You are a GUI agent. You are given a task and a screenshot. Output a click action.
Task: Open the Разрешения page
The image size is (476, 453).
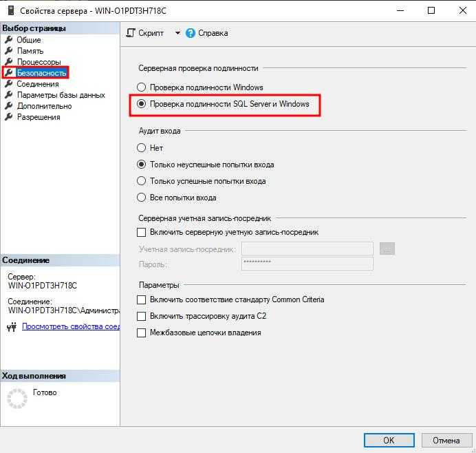coord(39,117)
